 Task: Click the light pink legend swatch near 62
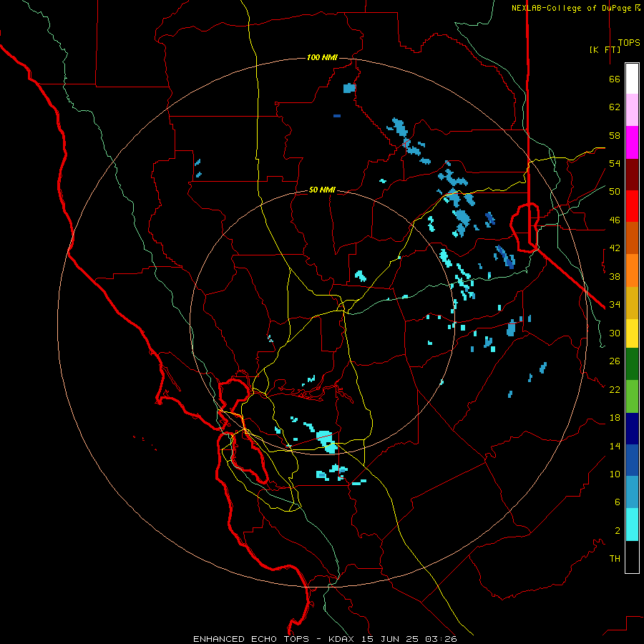pyautogui.click(x=632, y=110)
